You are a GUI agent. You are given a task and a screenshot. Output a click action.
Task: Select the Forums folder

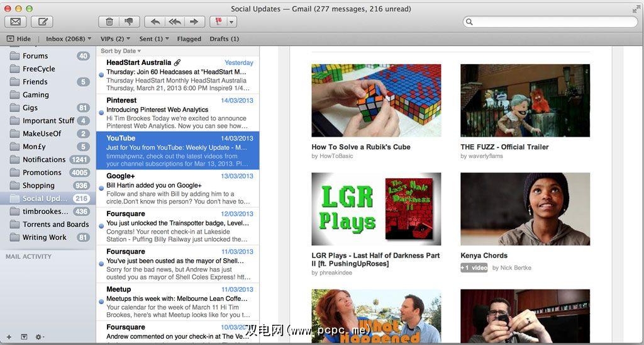48,56
